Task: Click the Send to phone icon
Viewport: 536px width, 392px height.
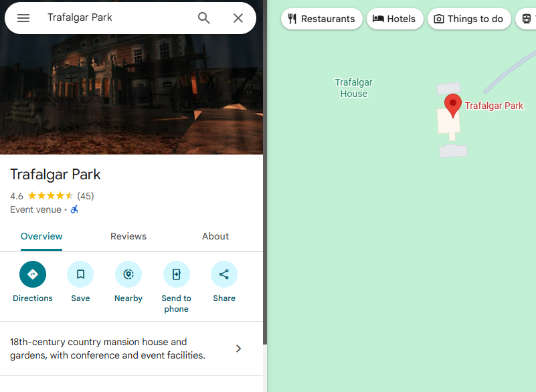Action: (x=177, y=274)
